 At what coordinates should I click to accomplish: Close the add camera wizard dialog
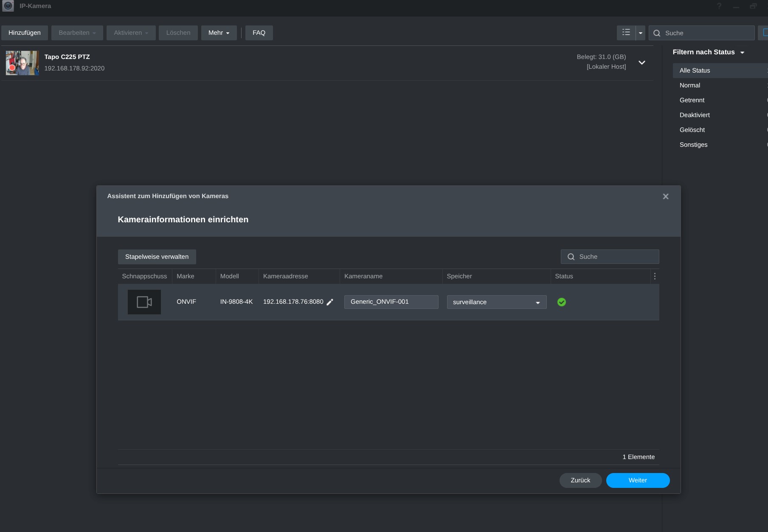tap(665, 196)
